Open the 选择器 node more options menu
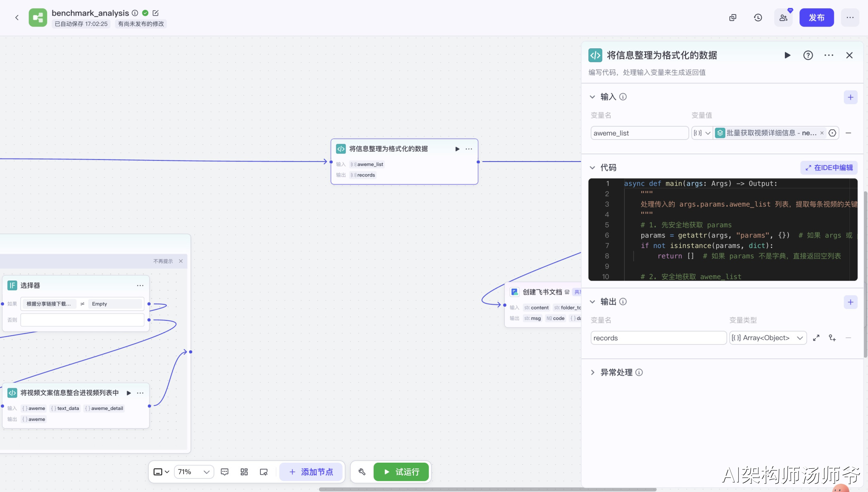Image resolution: width=868 pixels, height=492 pixels. pyautogui.click(x=140, y=285)
